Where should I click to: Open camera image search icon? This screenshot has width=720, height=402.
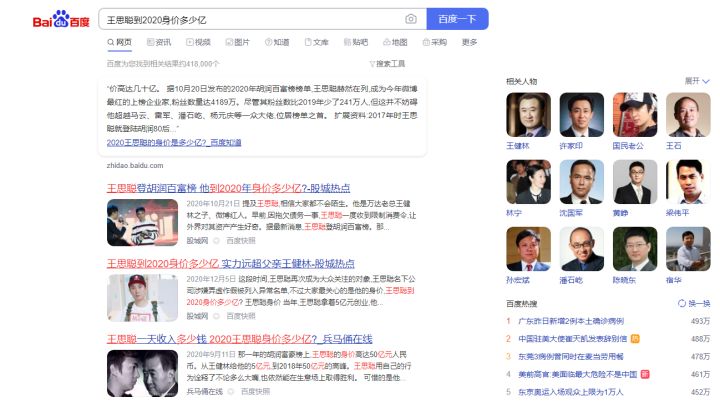click(411, 19)
